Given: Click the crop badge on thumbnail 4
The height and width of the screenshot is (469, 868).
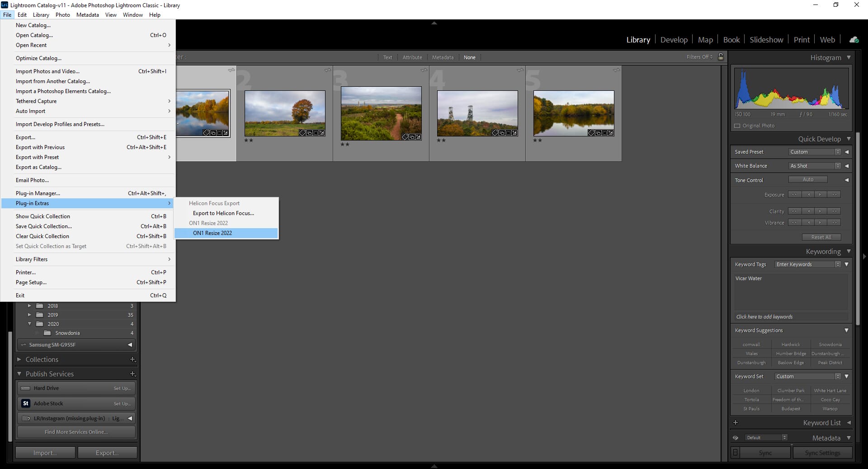Looking at the screenshot, I should click(508, 133).
